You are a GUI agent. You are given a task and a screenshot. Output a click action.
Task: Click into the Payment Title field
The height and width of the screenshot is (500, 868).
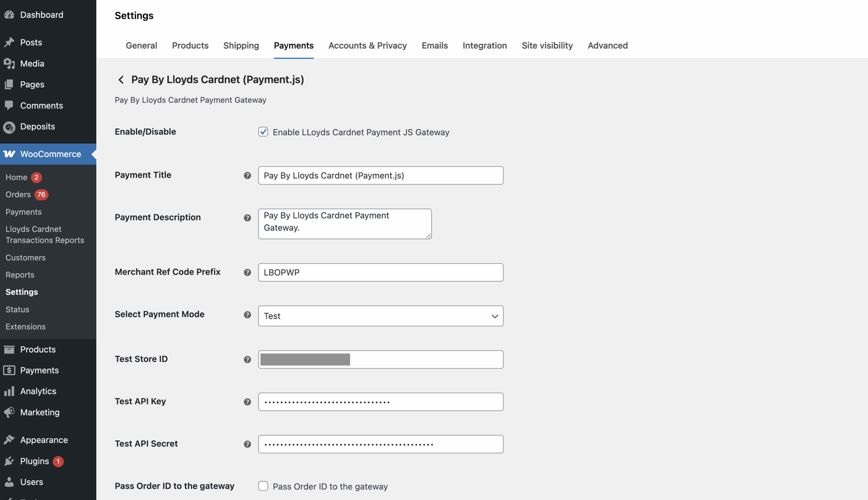coord(381,175)
